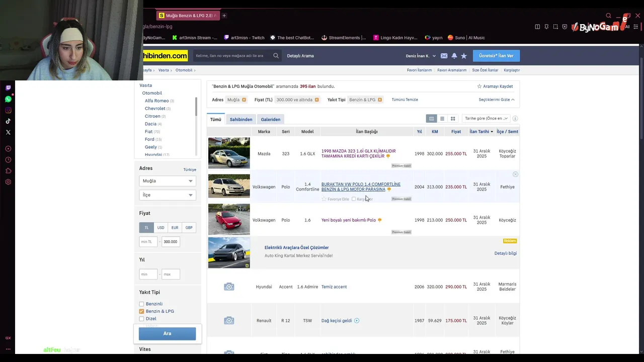Select the TL currency toggle
Viewport: 644px width, 362px height.
pos(146,228)
